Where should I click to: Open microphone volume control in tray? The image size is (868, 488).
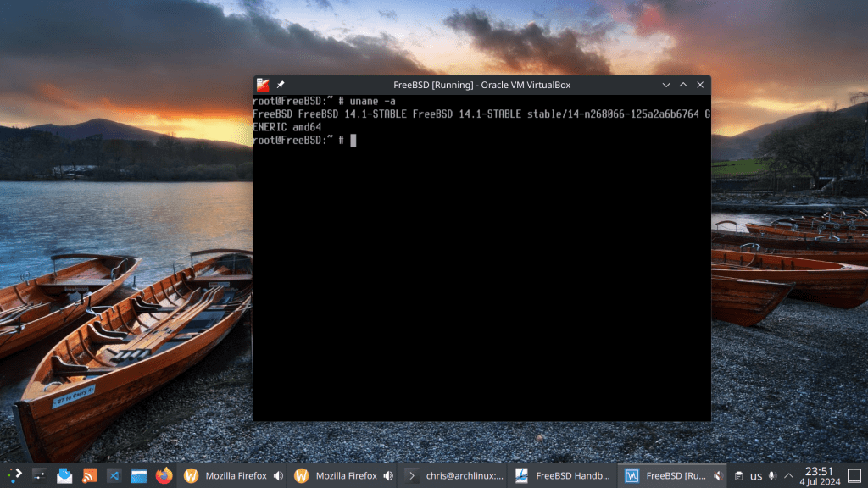(772, 475)
